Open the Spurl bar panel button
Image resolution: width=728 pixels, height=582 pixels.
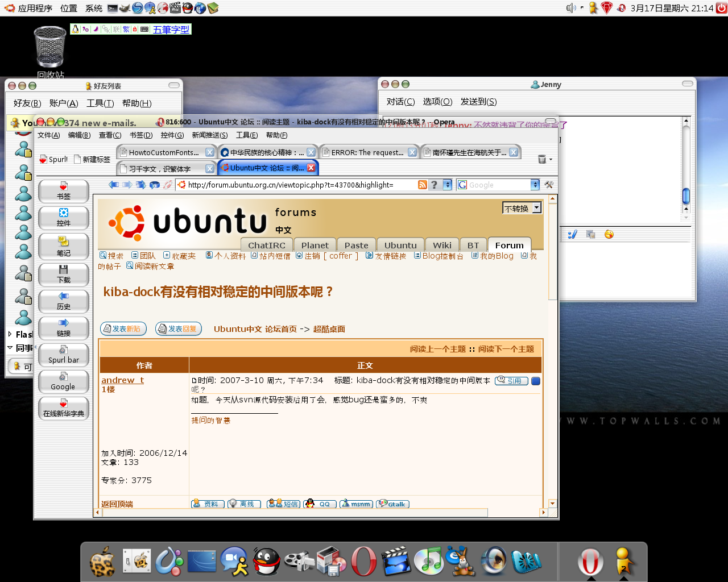pos(64,355)
